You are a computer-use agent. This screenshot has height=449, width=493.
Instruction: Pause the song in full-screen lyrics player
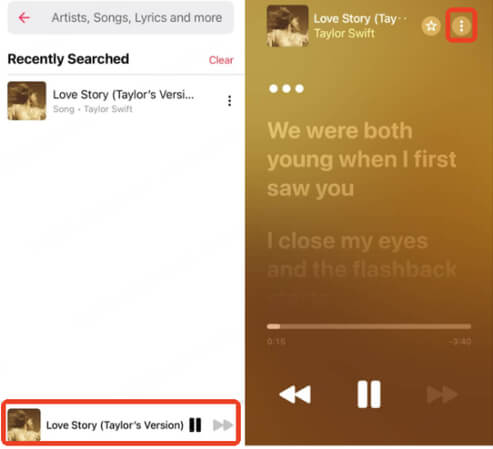point(369,394)
